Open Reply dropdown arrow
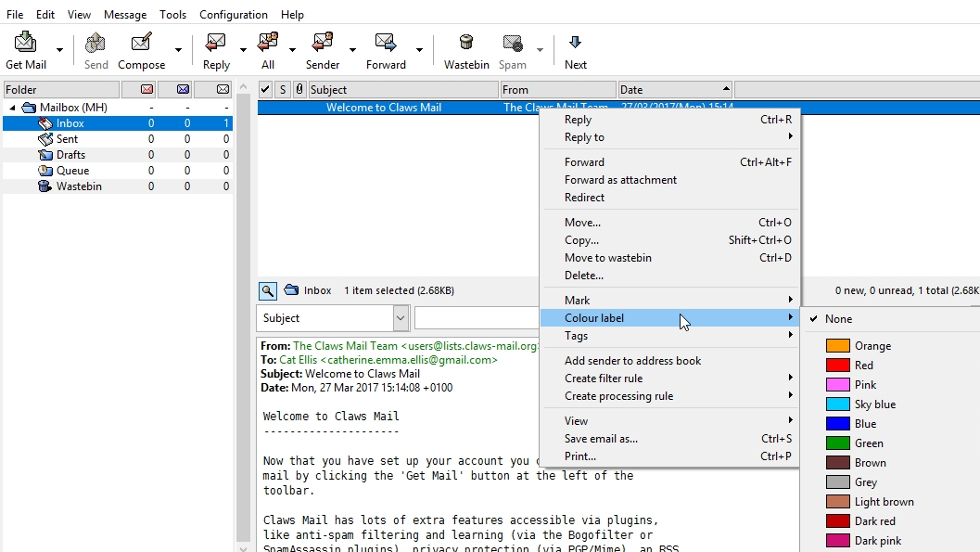980x552 pixels. point(243,49)
